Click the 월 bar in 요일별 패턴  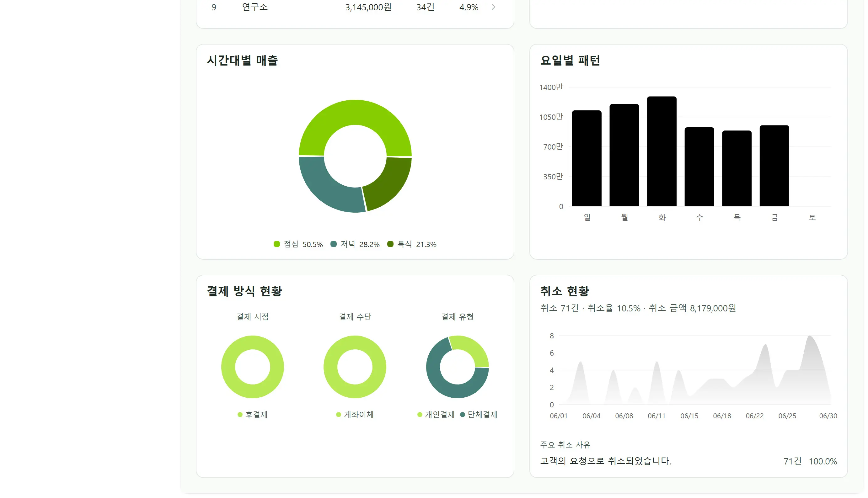[624, 155]
